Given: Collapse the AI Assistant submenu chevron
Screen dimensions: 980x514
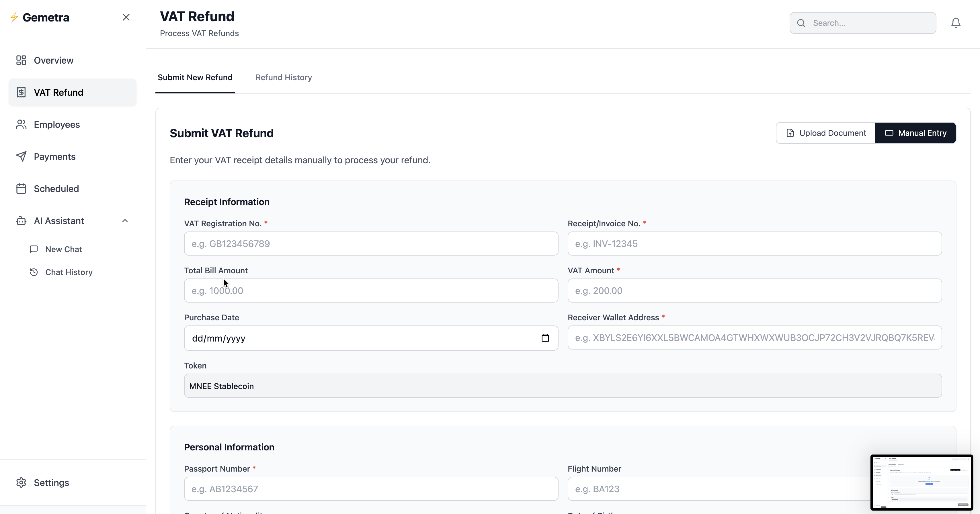Looking at the screenshot, I should pyautogui.click(x=125, y=221).
